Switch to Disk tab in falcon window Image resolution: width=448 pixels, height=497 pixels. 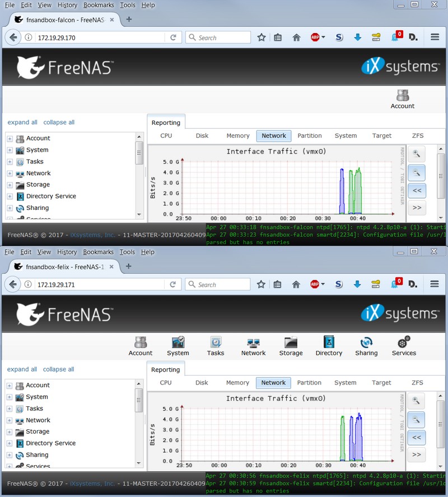click(x=202, y=135)
